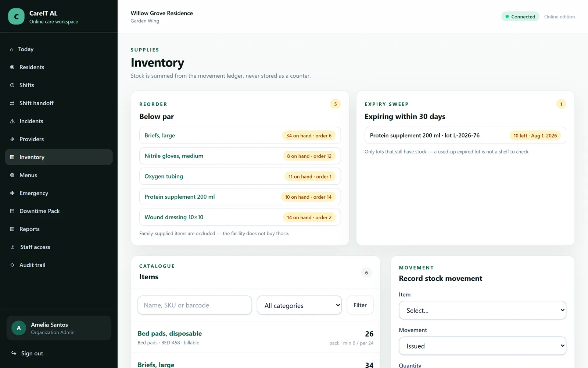The width and height of the screenshot is (588, 368).
Task: Open Reports from the sidebar
Action: (x=59, y=229)
